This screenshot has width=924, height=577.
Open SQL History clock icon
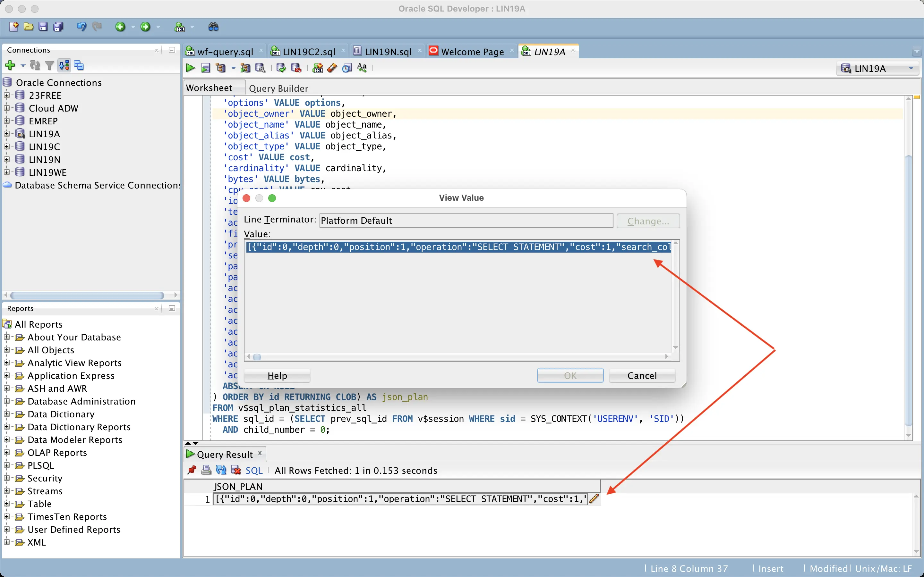[347, 68]
